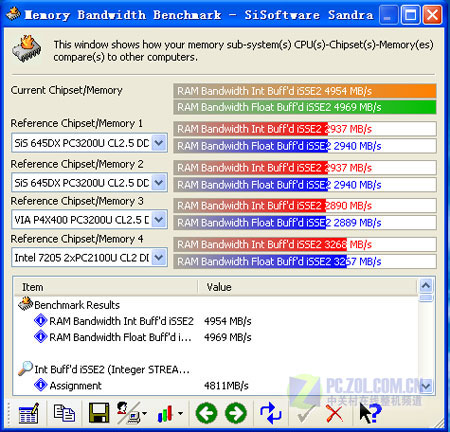Click the Value column header
This screenshot has height=432, width=450.
point(307,287)
